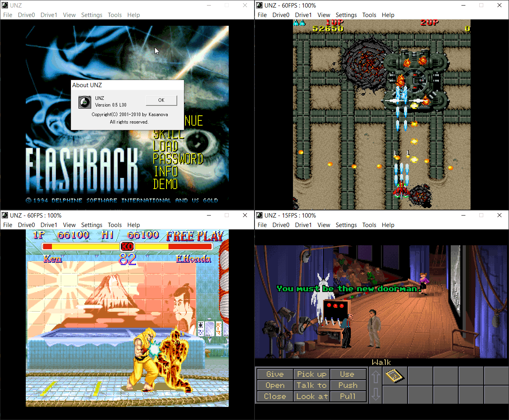Click the UNZ disc icon in About dialog
This screenshot has width=509, height=420.
84,102
